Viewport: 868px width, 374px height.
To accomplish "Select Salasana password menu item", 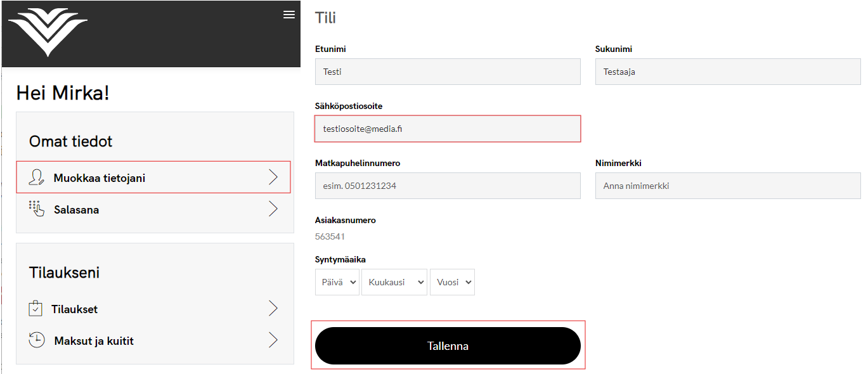I will 76,210.
